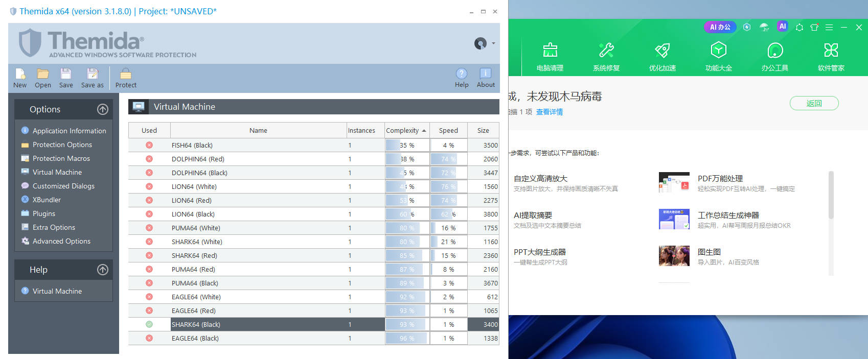Select Customized Dialogs in sidebar
The image size is (868, 359).
click(63, 186)
